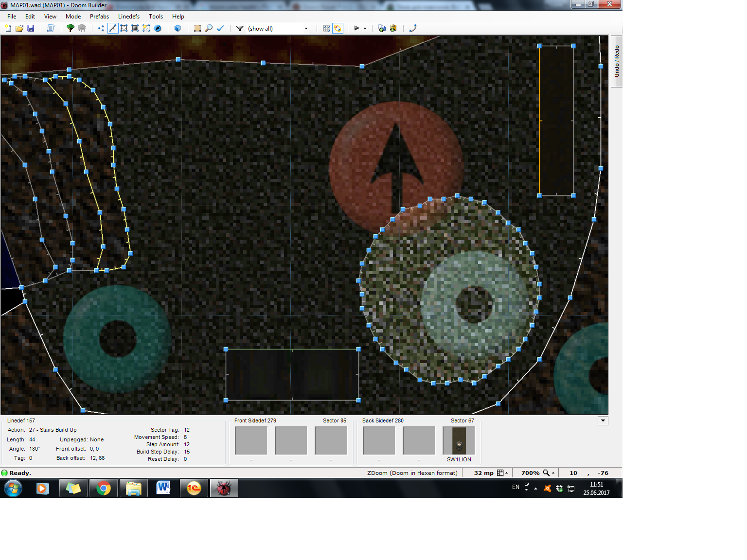Open Visual 3D mode via the blue cube icon
The width and height of the screenshot is (747, 560).
178,28
